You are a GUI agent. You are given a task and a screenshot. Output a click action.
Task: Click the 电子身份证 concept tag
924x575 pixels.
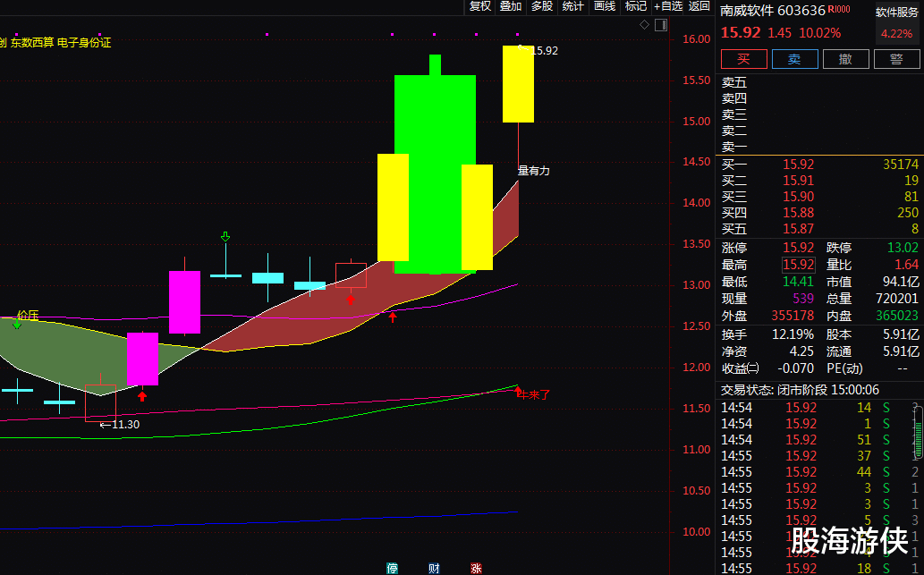point(84,42)
